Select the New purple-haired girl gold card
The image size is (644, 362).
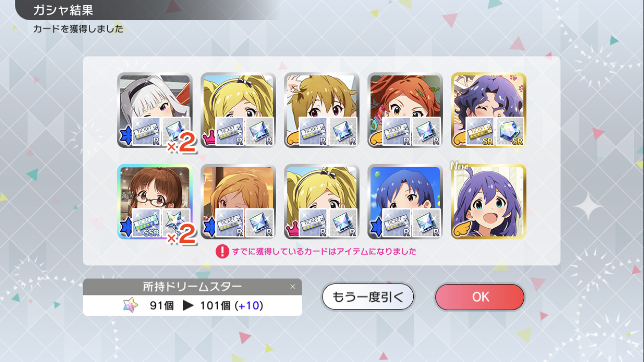(489, 202)
